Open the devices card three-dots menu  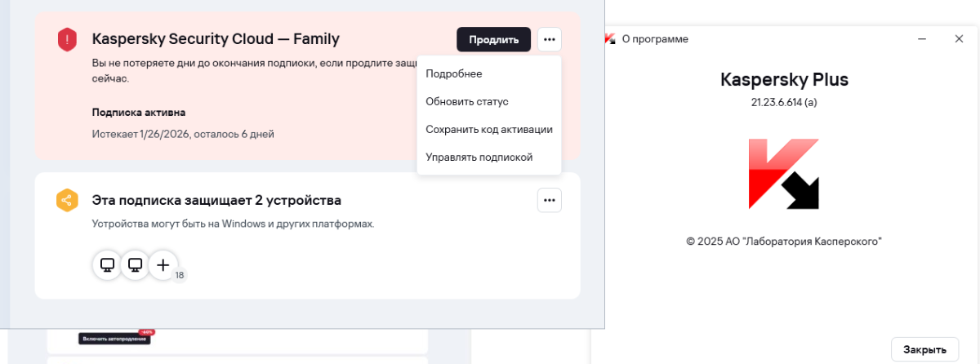(550, 200)
